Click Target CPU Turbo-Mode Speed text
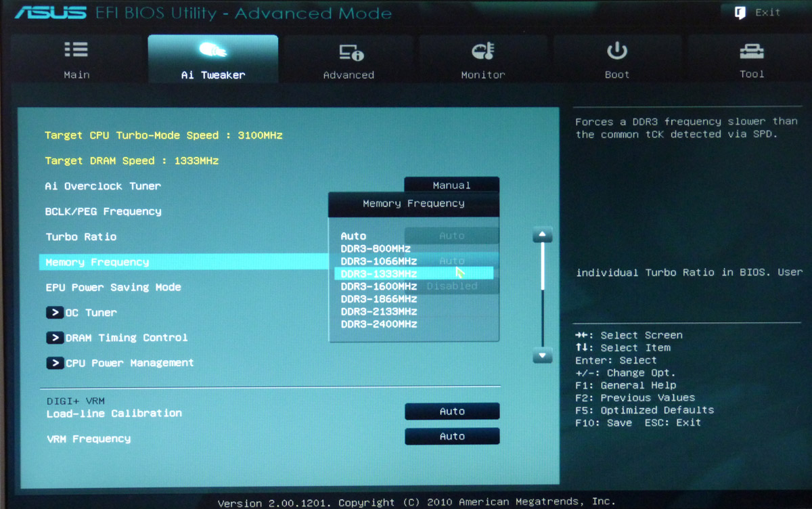Viewport: 812px width, 509px height. click(x=163, y=135)
